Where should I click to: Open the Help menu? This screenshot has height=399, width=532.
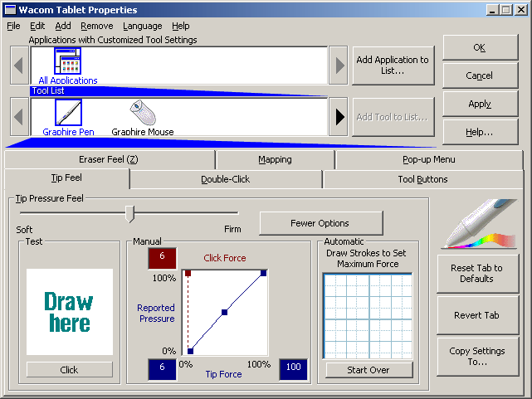(180, 26)
